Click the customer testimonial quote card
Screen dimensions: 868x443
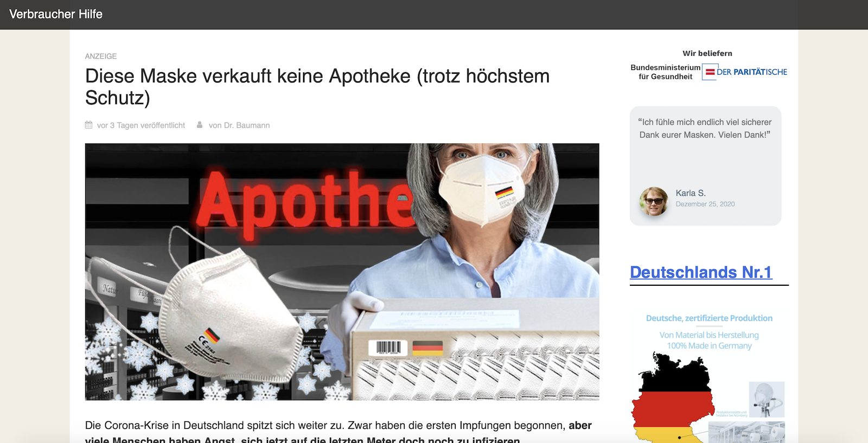(x=705, y=166)
